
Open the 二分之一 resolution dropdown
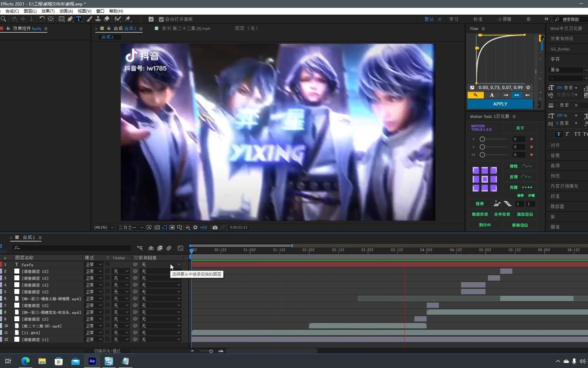click(131, 227)
